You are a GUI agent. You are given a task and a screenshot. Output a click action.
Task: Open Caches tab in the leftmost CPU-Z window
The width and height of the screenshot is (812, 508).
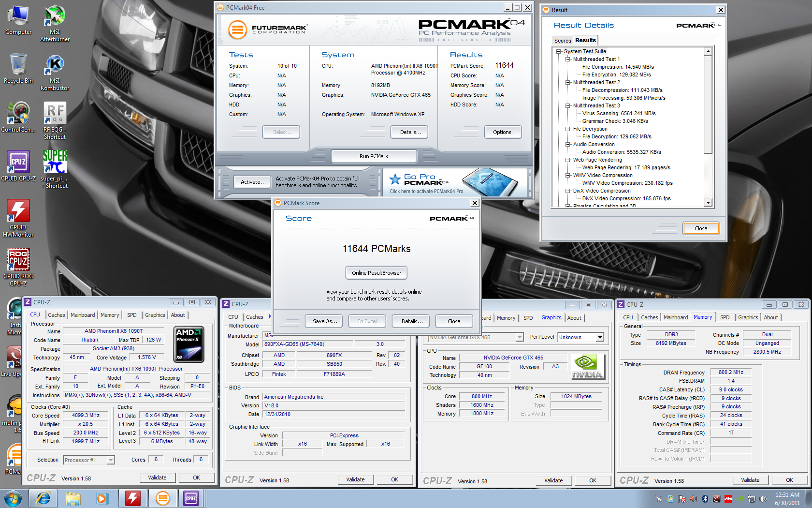[x=56, y=315]
